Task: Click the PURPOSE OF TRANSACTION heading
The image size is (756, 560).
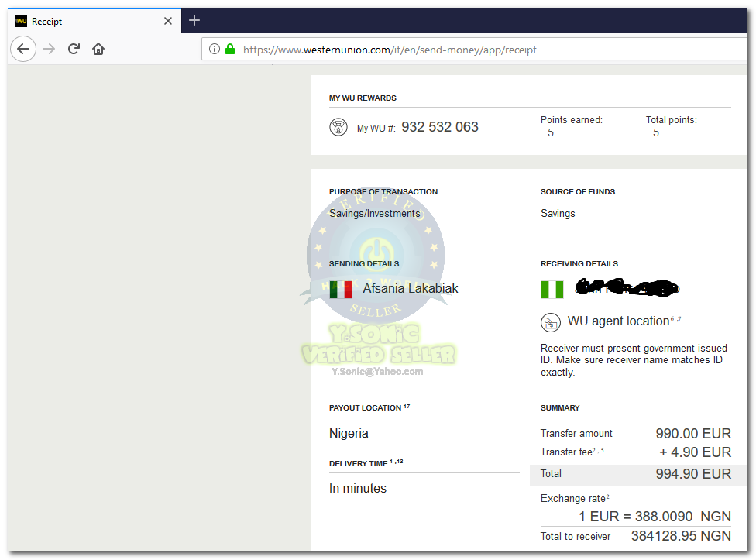Action: coord(383,191)
